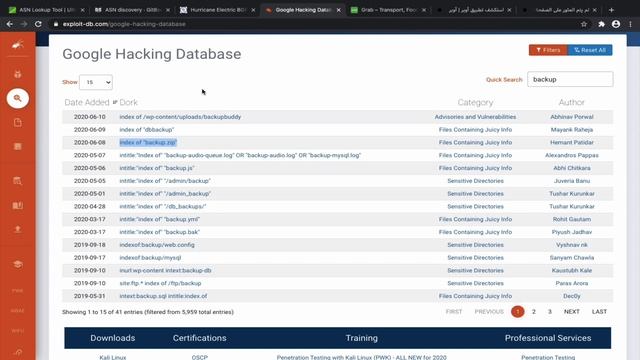Open the Show entries count dropdown
640x360 pixels.
point(96,82)
